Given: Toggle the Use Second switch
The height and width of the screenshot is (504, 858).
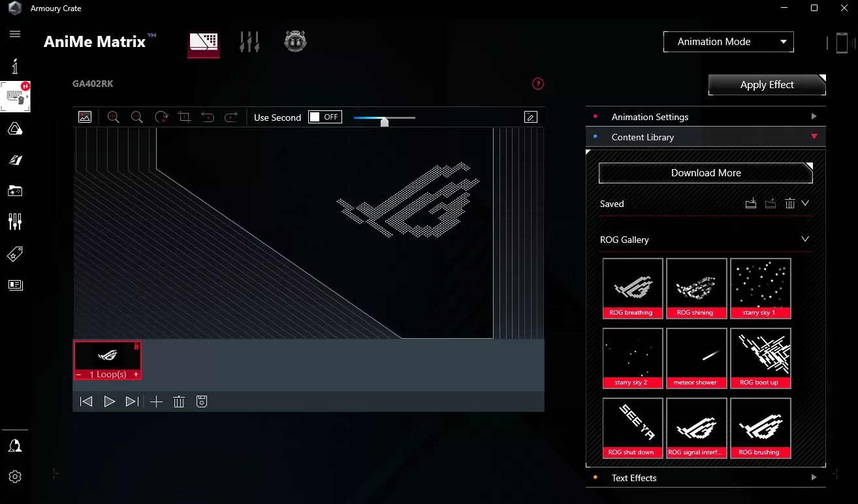Looking at the screenshot, I should (x=325, y=117).
